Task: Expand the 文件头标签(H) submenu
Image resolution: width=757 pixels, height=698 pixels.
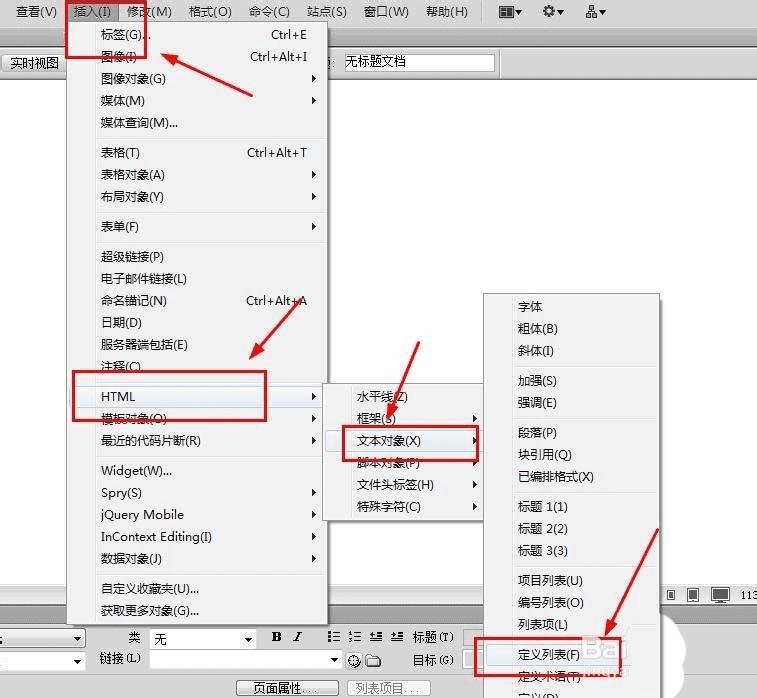Action: pos(404,485)
